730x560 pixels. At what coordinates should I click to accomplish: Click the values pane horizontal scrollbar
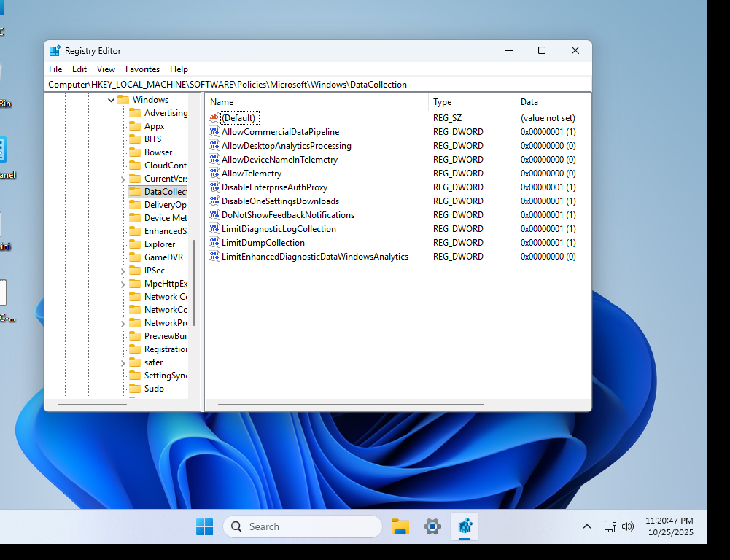tap(351, 405)
